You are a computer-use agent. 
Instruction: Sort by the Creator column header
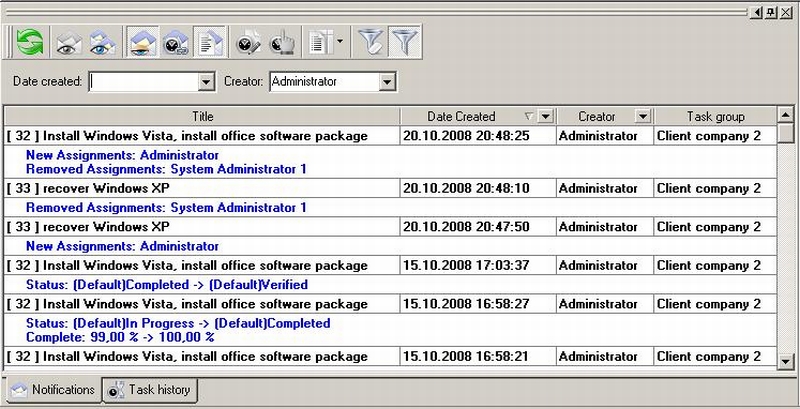(596, 116)
